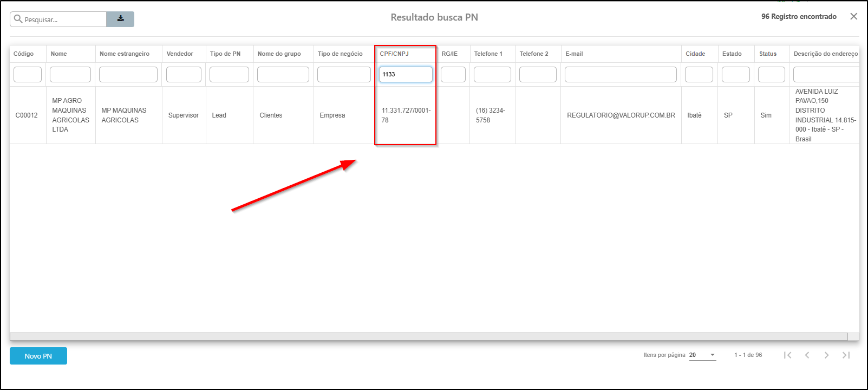The width and height of the screenshot is (868, 390).
Task: Click the Cidade column header
Action: tap(695, 54)
